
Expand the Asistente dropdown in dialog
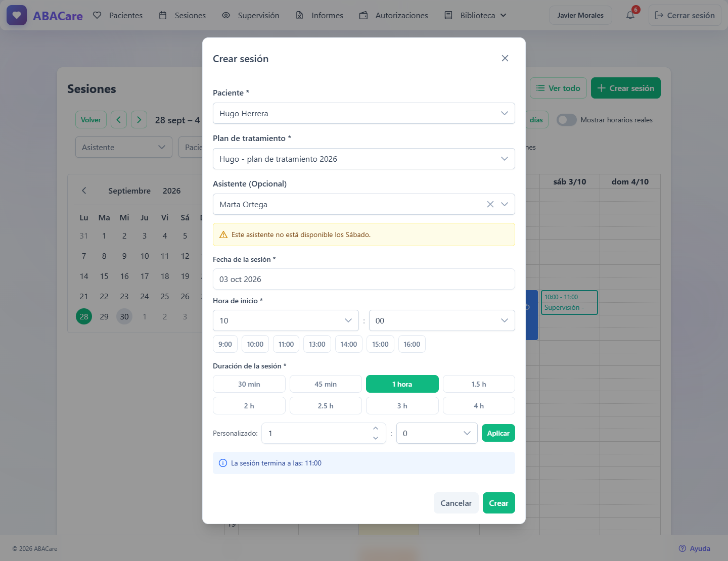pos(505,204)
